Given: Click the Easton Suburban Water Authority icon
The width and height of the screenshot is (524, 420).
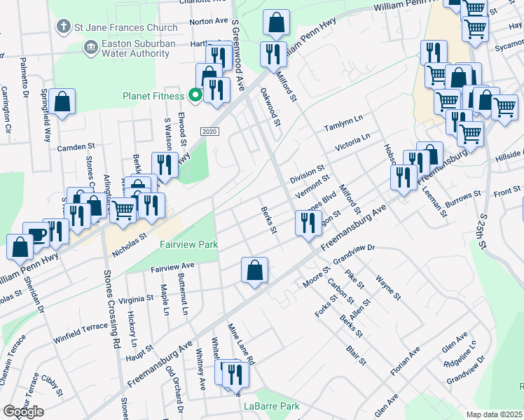Looking at the screenshot, I should point(91,48).
